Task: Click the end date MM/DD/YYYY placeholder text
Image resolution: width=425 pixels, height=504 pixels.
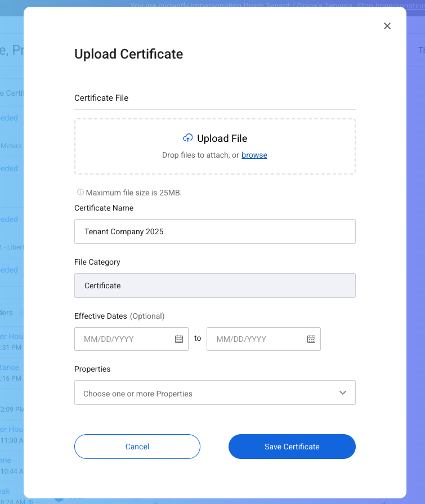Action: pos(241,339)
